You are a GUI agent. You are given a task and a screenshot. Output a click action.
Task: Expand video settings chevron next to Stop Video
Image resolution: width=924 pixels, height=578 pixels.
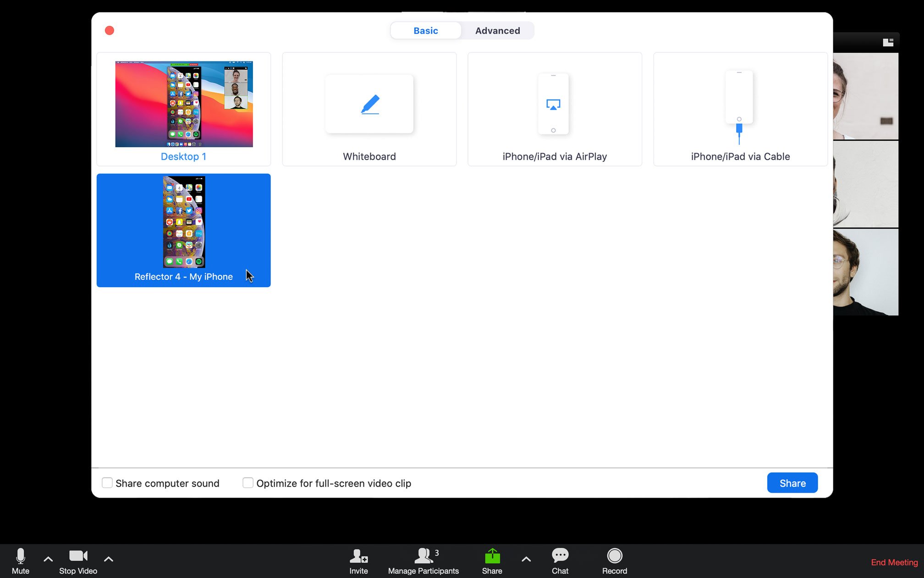pos(109,558)
